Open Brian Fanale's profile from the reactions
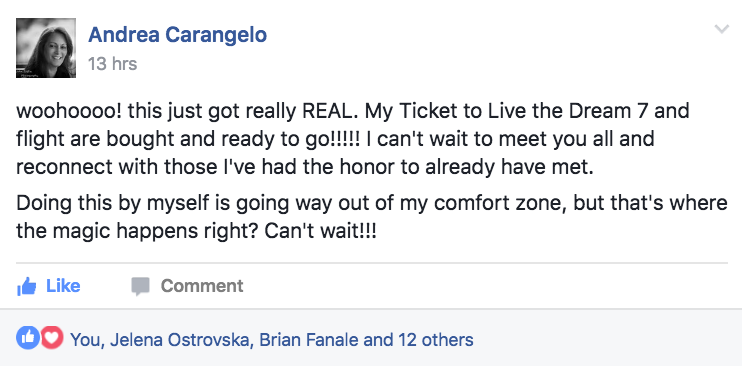Image resolution: width=742 pixels, height=366 pixels. 309,339
